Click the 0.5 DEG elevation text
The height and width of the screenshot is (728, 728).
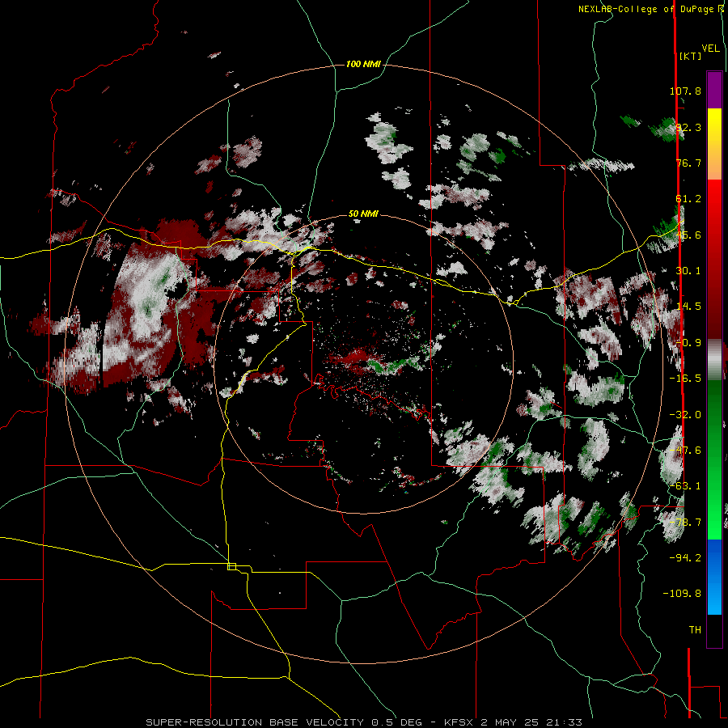point(396,722)
